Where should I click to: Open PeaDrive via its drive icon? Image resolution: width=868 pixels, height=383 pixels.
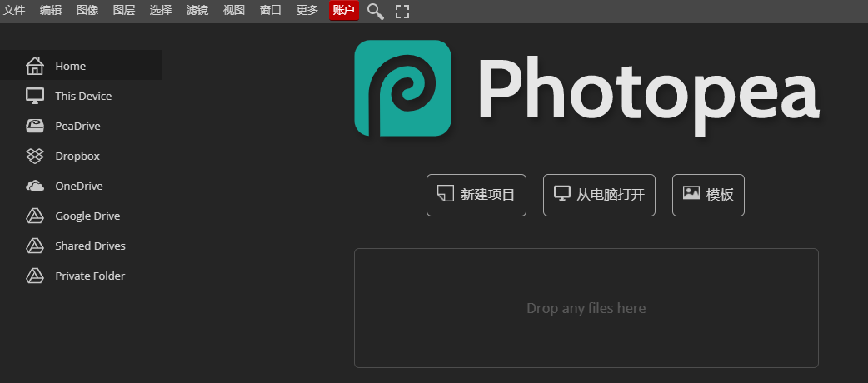tap(35, 126)
